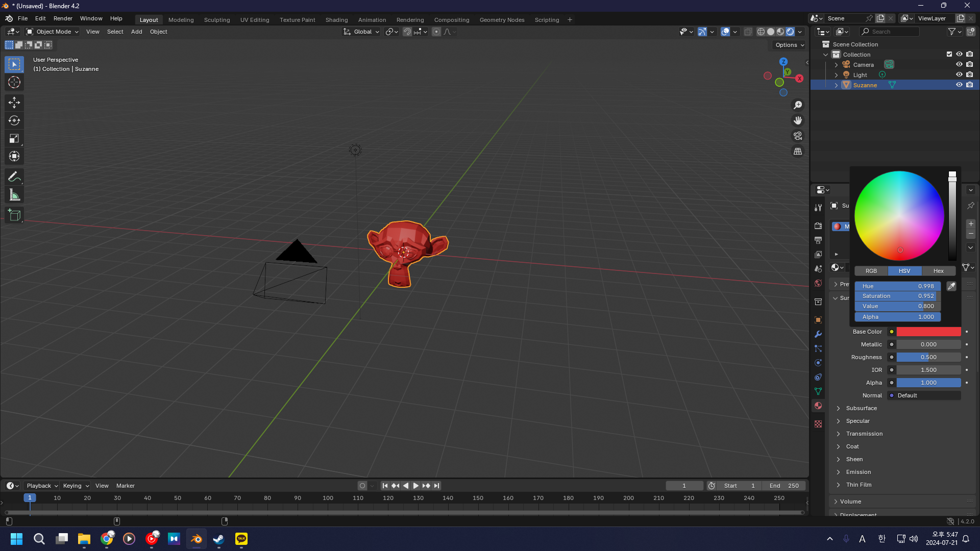Open the Texture properties tab icon
The image size is (980, 551).
(818, 424)
